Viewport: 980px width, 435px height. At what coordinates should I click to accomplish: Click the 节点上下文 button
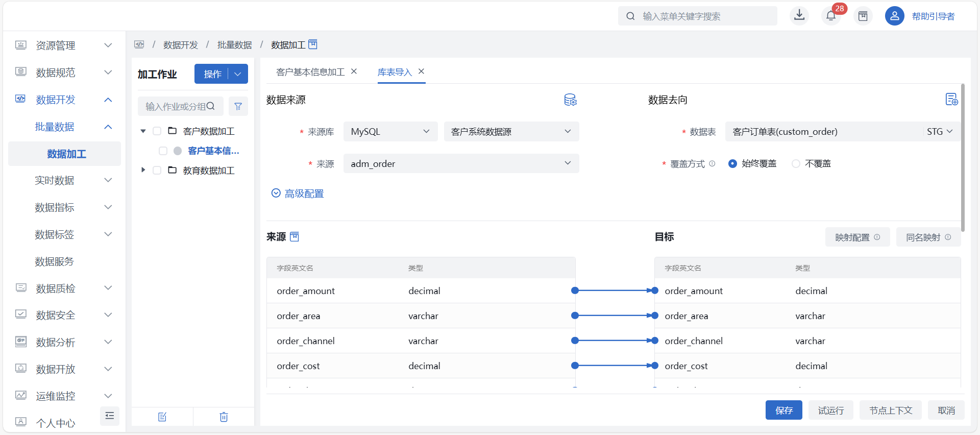891,410
